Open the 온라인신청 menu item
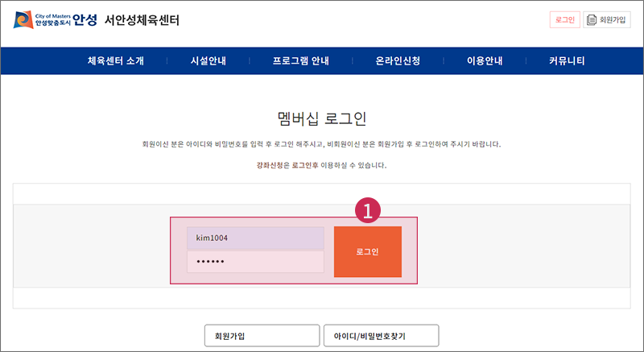Viewport: 644px width, 352px height. [398, 60]
